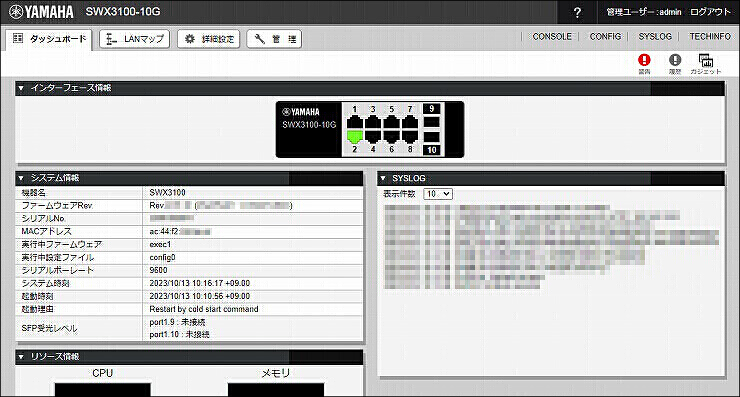Collapse the インターフェース情報 panel
Screen dimensions: 740x397
tap(21, 88)
